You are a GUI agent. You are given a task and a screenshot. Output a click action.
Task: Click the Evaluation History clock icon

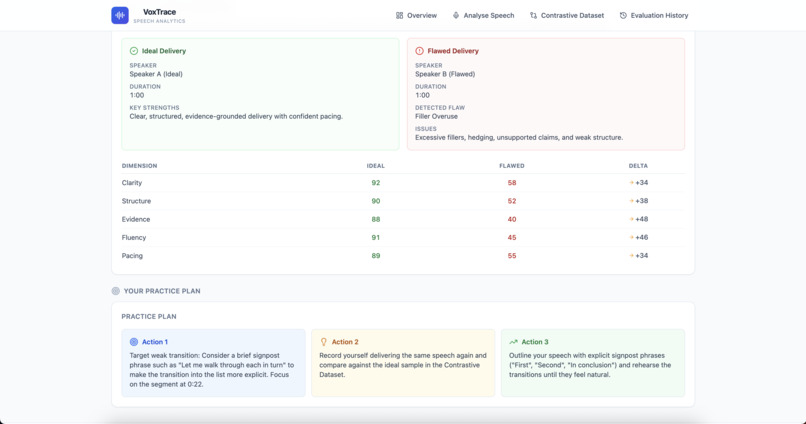pyautogui.click(x=623, y=15)
